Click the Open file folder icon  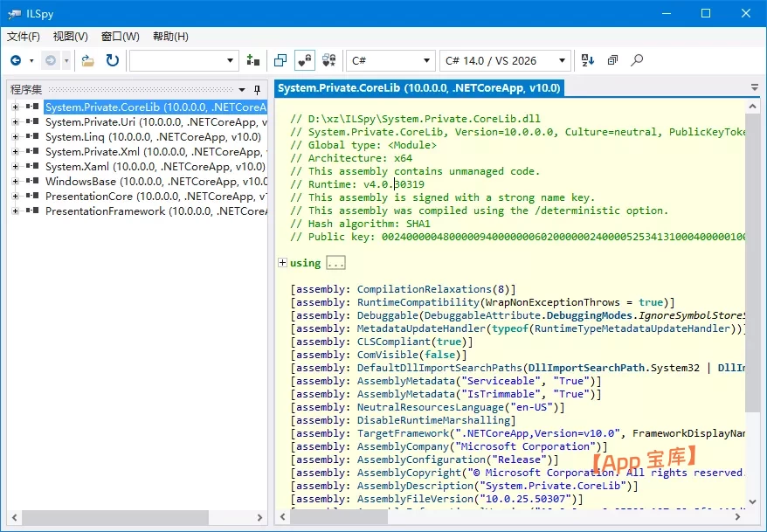click(88, 60)
